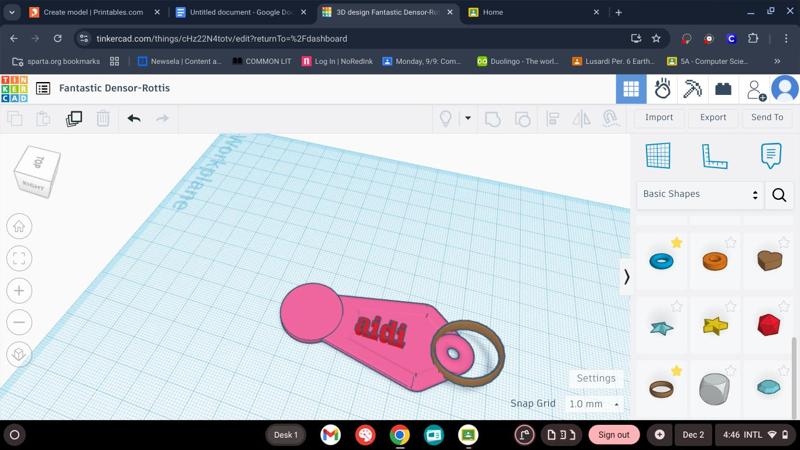Viewport: 800px width, 450px height.
Task: Open workplane Settings
Action: coord(596,378)
